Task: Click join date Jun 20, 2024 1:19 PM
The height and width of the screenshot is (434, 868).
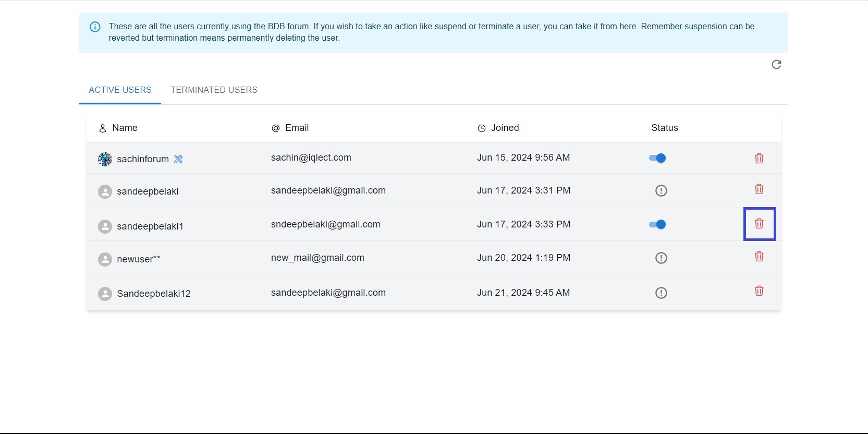Action: [x=524, y=258]
